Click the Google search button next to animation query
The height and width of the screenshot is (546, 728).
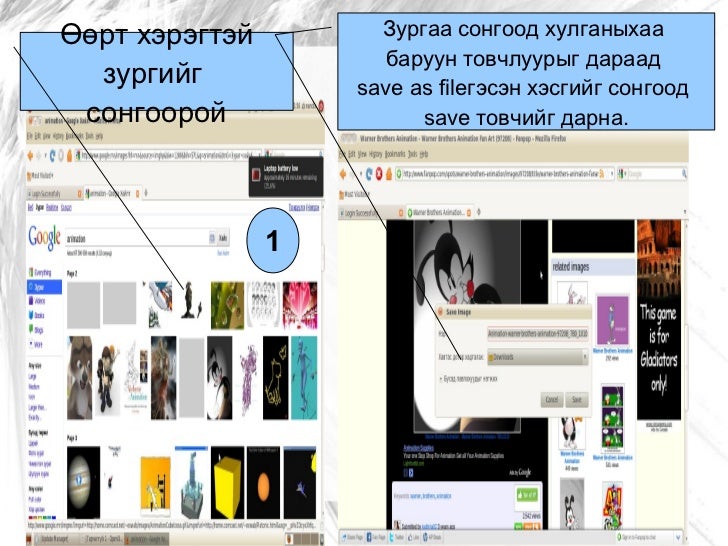223,238
